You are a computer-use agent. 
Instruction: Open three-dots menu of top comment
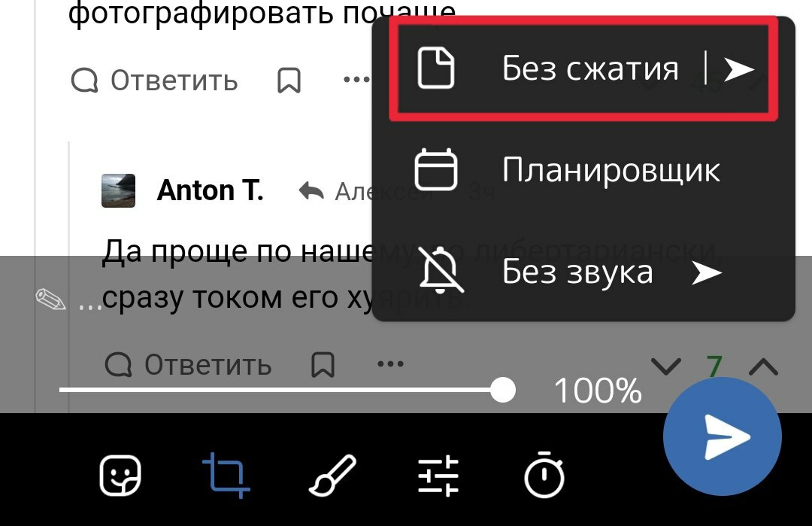click(x=357, y=80)
